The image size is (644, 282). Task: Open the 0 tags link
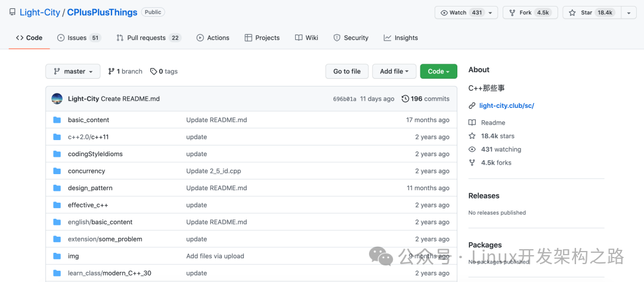click(164, 72)
